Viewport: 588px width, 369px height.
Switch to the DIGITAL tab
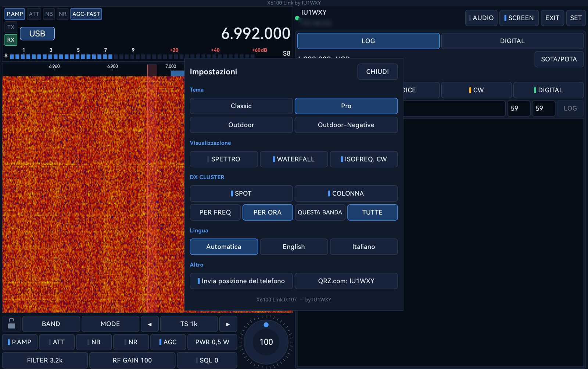tap(512, 41)
